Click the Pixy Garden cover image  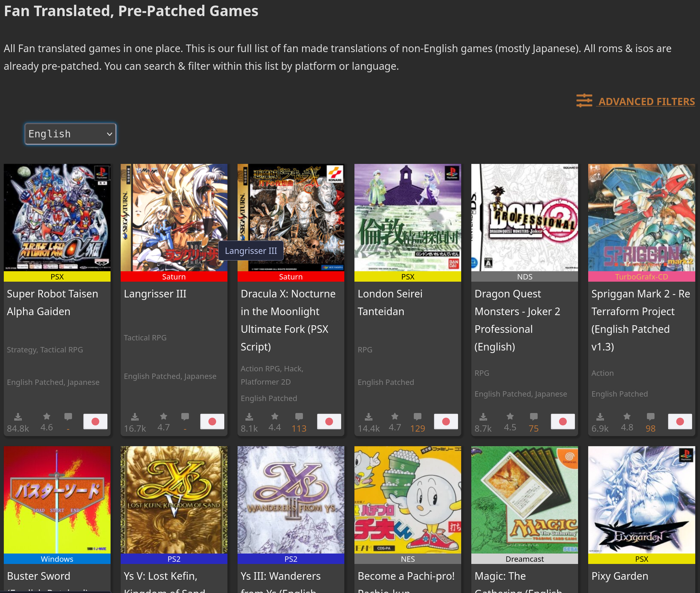point(642,500)
